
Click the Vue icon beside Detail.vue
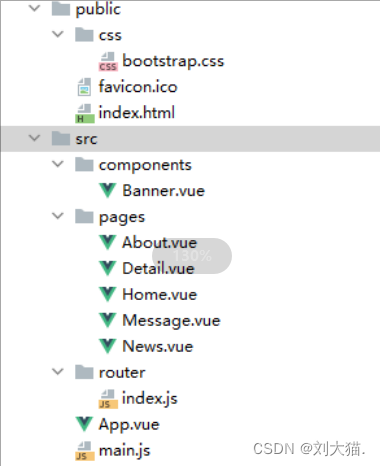pos(108,268)
